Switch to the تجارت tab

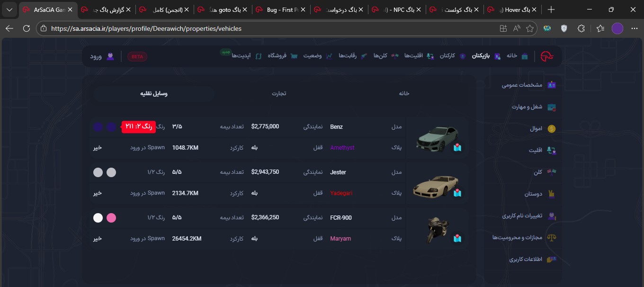click(x=279, y=93)
